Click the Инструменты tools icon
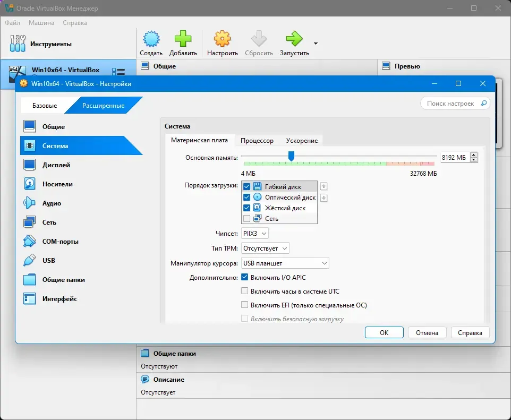Screen dimensions: 511x420 [18, 44]
